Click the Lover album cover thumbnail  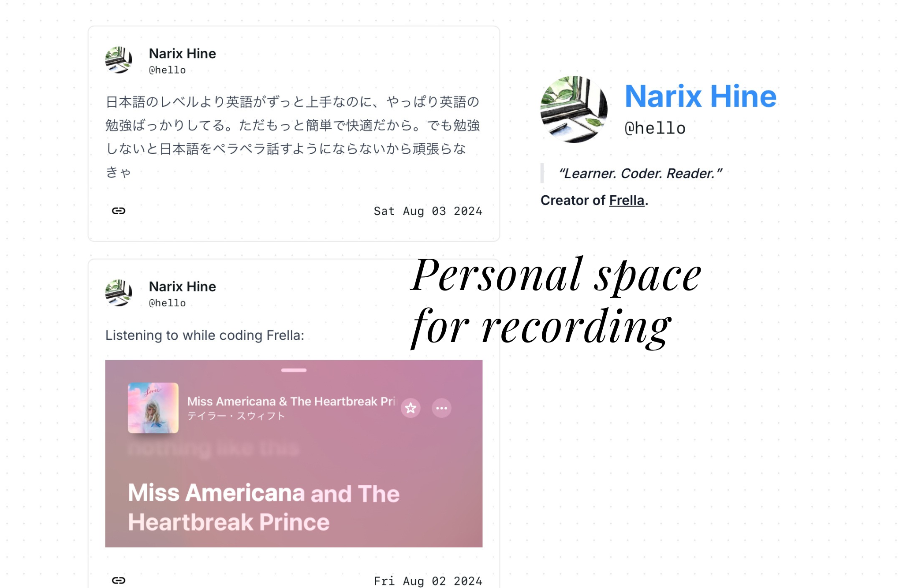[x=153, y=408]
